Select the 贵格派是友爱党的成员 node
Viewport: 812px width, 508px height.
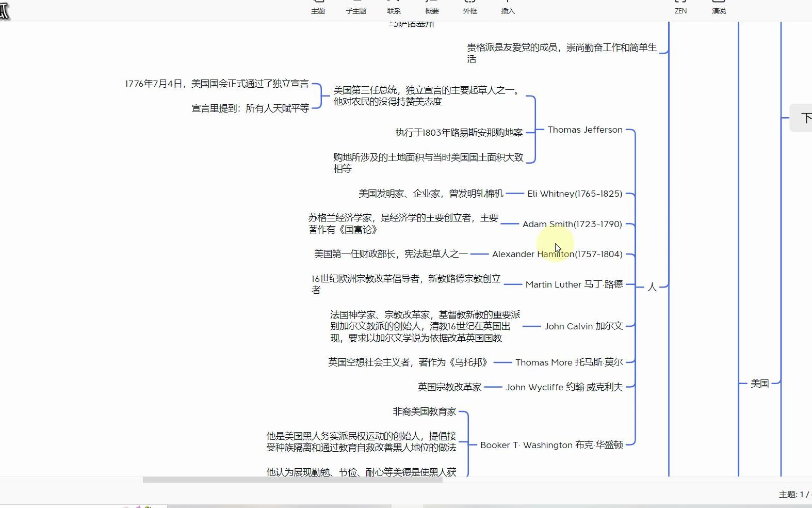562,53
